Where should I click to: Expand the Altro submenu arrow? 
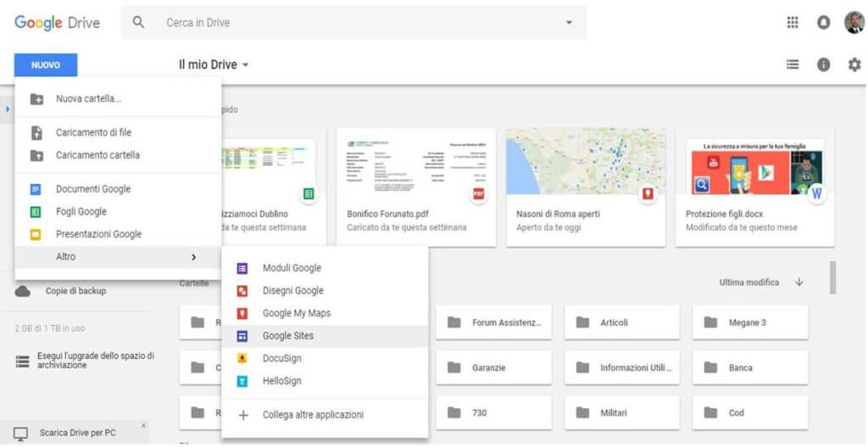pos(193,257)
